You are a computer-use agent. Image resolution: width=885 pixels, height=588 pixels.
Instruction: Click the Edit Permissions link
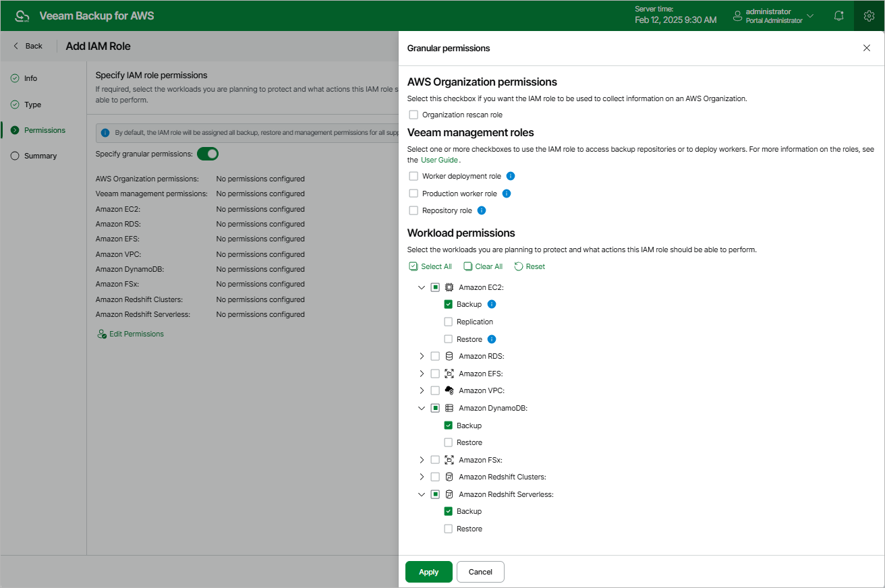click(x=130, y=334)
